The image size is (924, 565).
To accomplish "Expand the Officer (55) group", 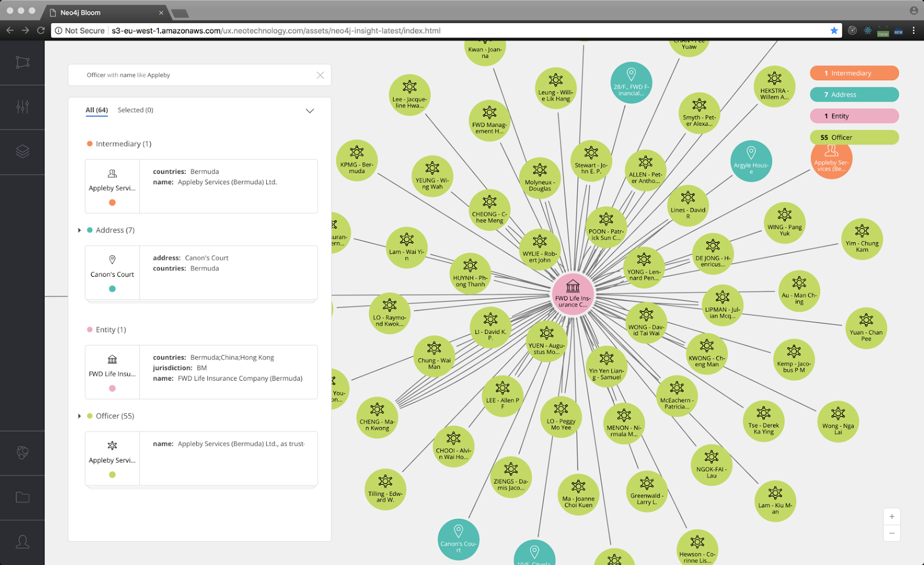I will pos(80,416).
